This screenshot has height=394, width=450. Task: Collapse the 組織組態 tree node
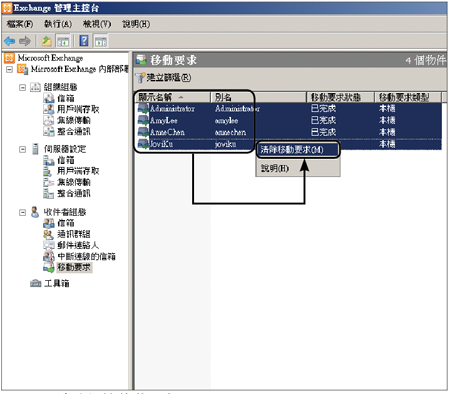[x=22, y=88]
